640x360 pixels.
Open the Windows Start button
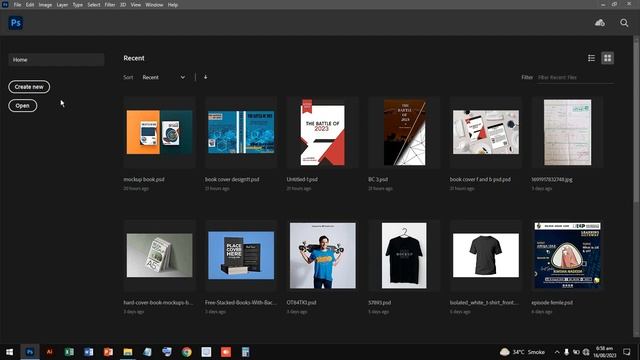pos(9,352)
